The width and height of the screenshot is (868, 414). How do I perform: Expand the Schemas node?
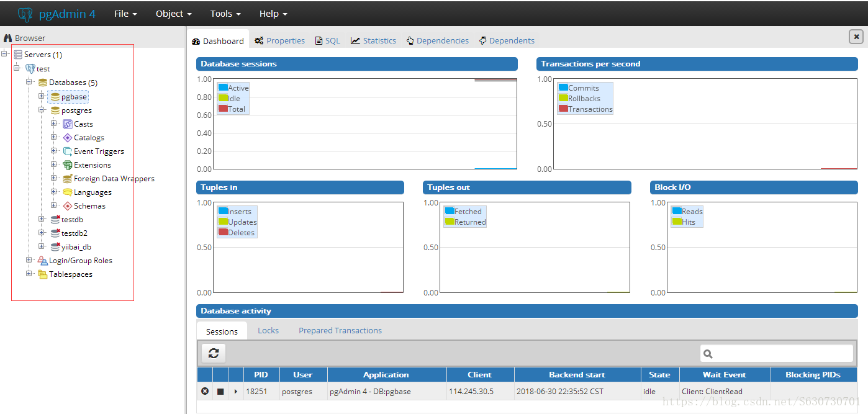click(54, 205)
